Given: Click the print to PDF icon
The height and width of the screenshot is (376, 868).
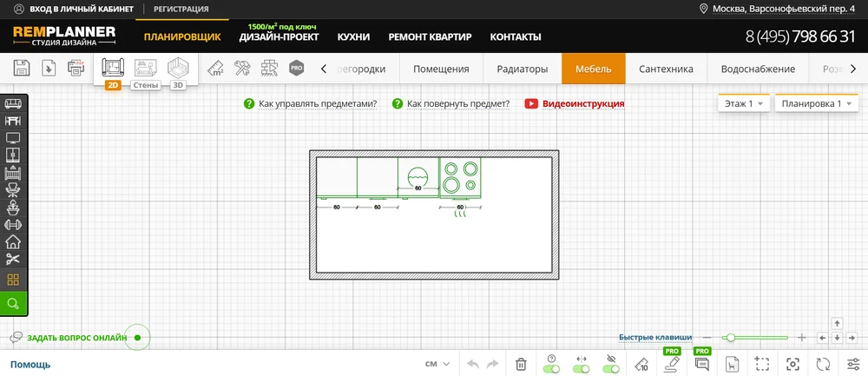Looking at the screenshot, I should click(x=76, y=68).
